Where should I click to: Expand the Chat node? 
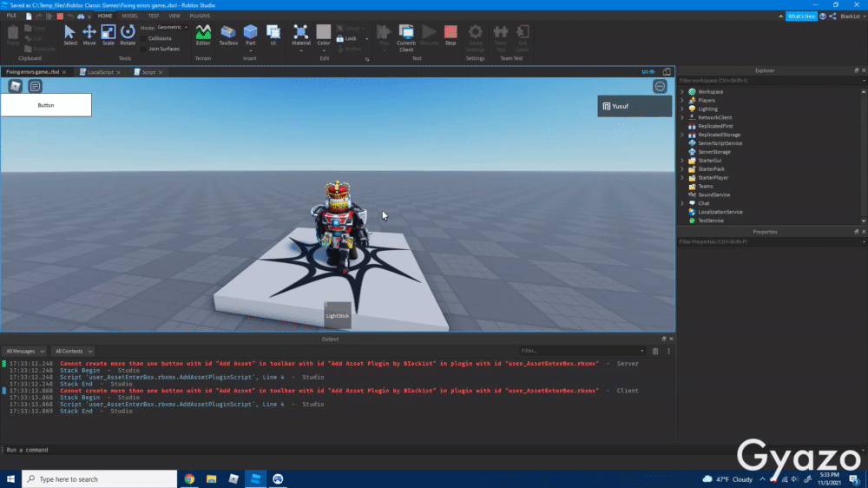click(682, 203)
